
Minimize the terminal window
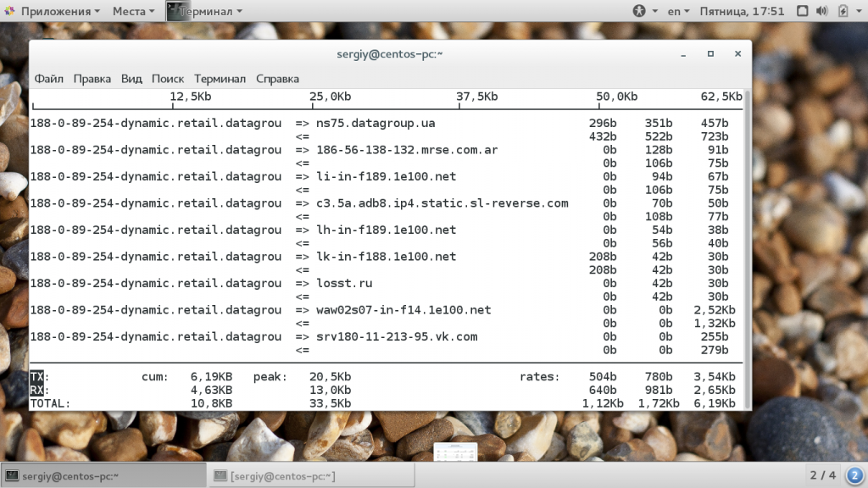pyautogui.click(x=683, y=53)
